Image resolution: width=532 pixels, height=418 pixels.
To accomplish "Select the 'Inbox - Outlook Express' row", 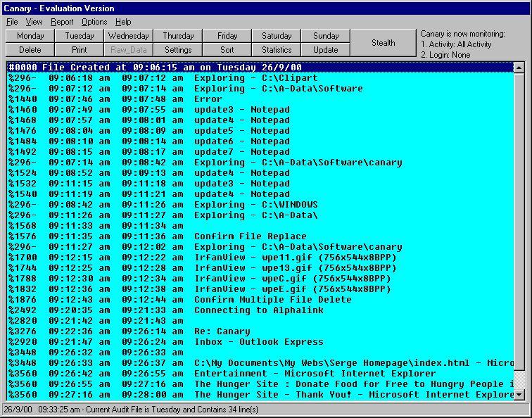I will [x=260, y=342].
